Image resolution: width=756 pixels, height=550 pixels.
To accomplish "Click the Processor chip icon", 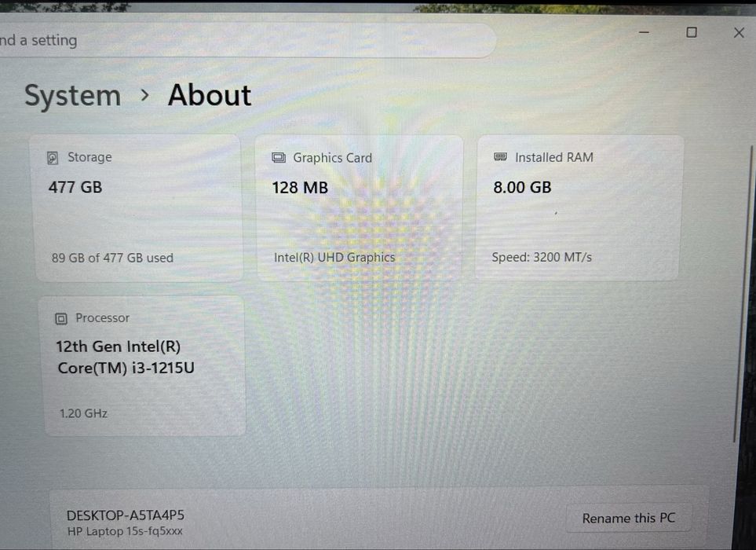I will (x=61, y=318).
